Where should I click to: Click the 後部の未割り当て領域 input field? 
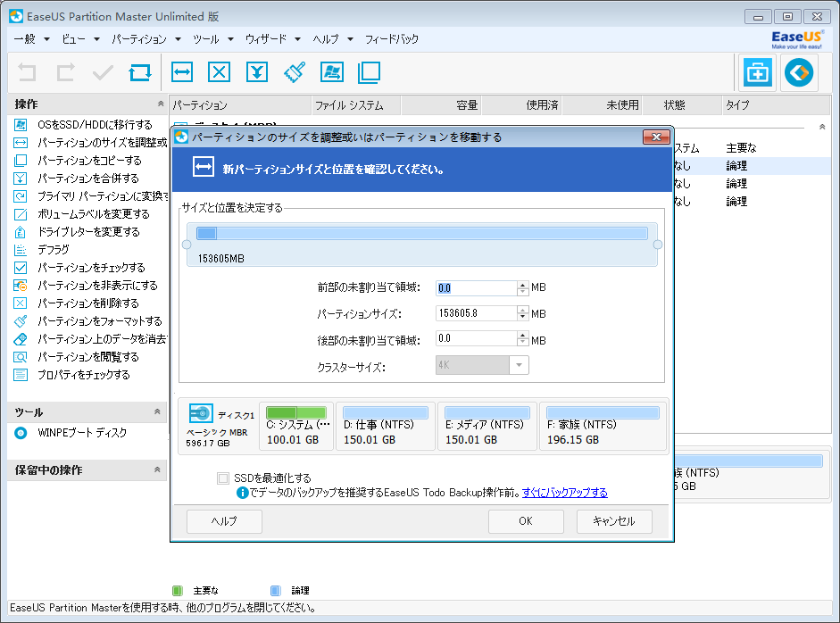pyautogui.click(x=477, y=338)
